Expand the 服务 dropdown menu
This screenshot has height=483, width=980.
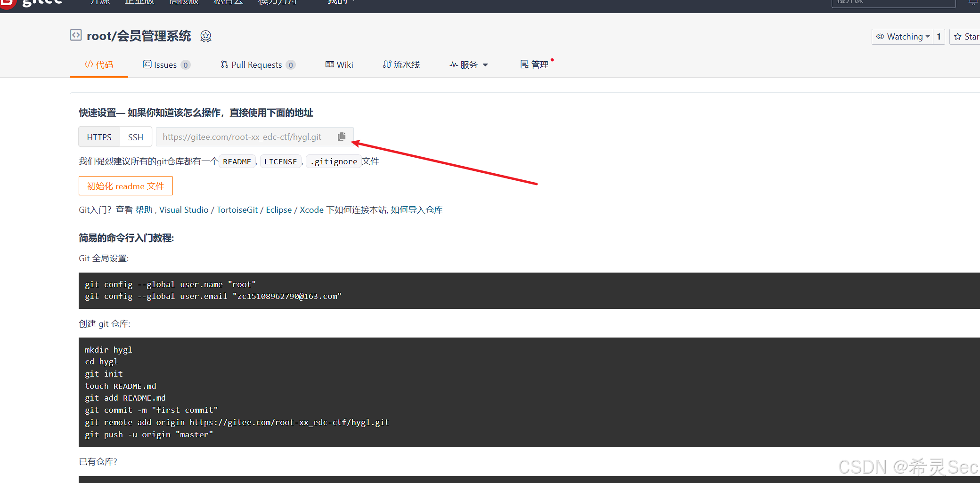click(469, 64)
